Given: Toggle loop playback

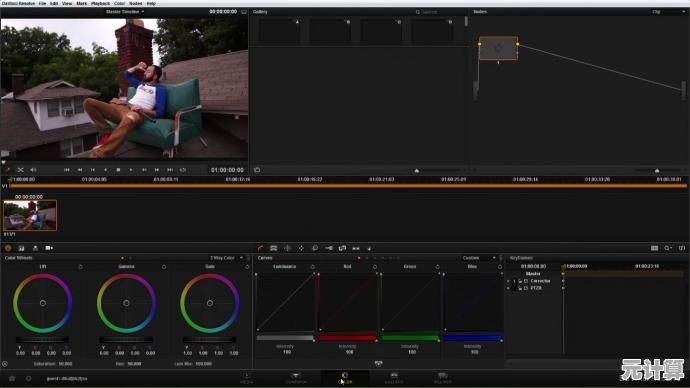Looking at the screenshot, I should coord(183,170).
